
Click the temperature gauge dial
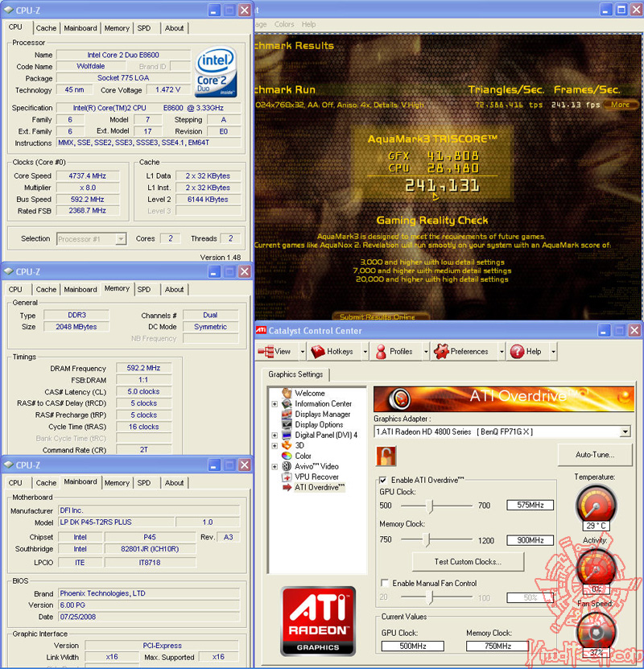click(596, 504)
